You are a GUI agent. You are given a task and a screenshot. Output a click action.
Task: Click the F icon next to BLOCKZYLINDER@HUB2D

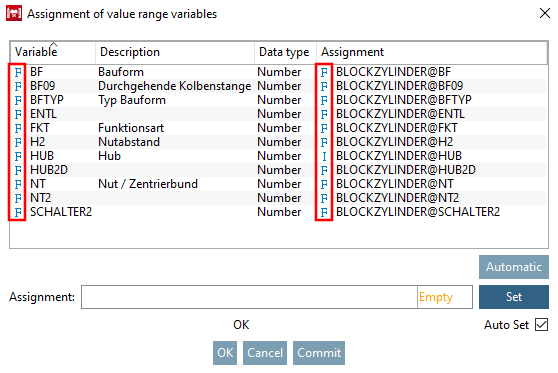click(324, 170)
